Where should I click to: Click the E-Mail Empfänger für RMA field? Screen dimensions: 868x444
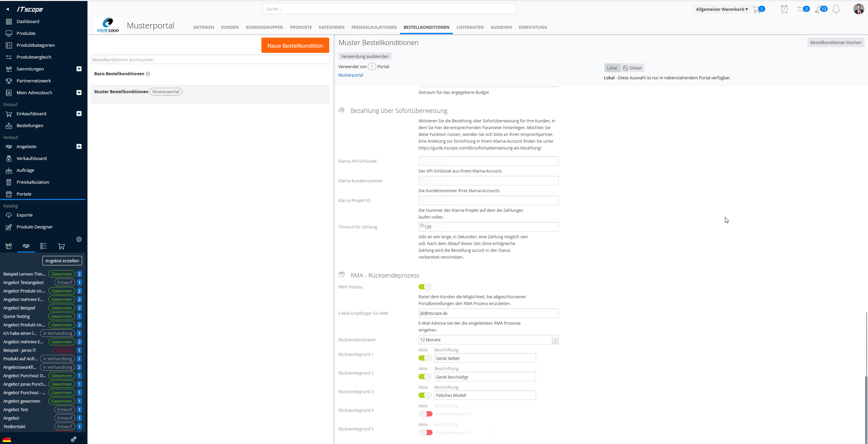pos(488,313)
